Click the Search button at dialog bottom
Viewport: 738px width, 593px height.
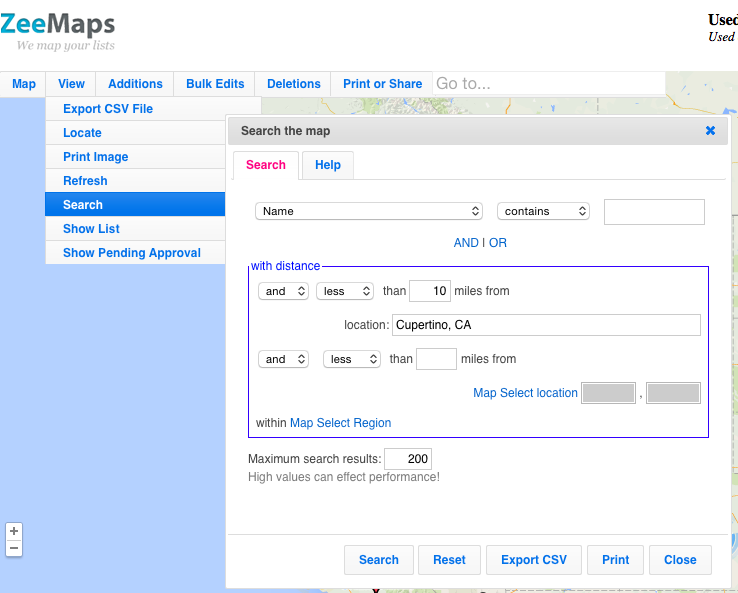[379, 560]
